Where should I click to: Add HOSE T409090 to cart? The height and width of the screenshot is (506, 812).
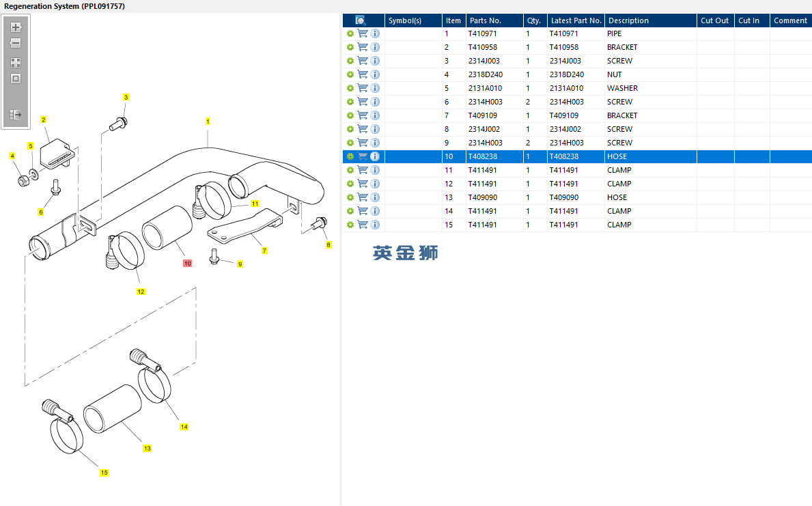click(x=363, y=197)
